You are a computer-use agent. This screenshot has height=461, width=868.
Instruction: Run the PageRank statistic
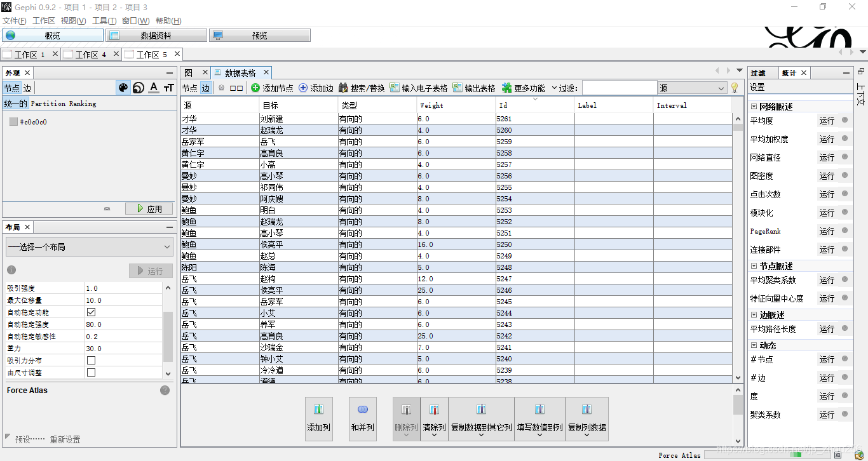[x=827, y=231]
